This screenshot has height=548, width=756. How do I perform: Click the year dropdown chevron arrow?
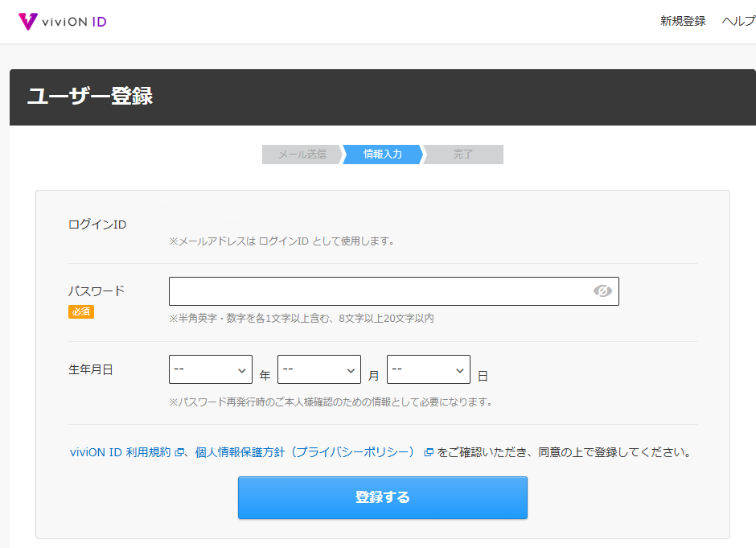point(242,370)
